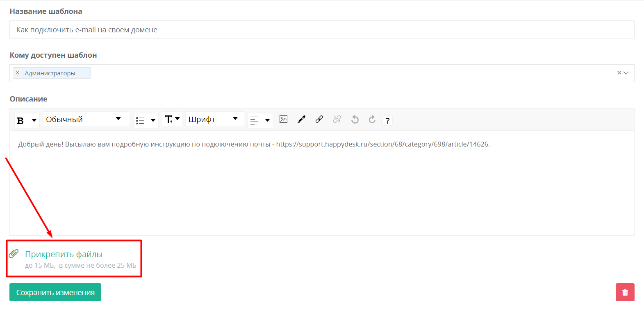Insert an image via toolbar icon
The image size is (644, 316).
point(283,119)
